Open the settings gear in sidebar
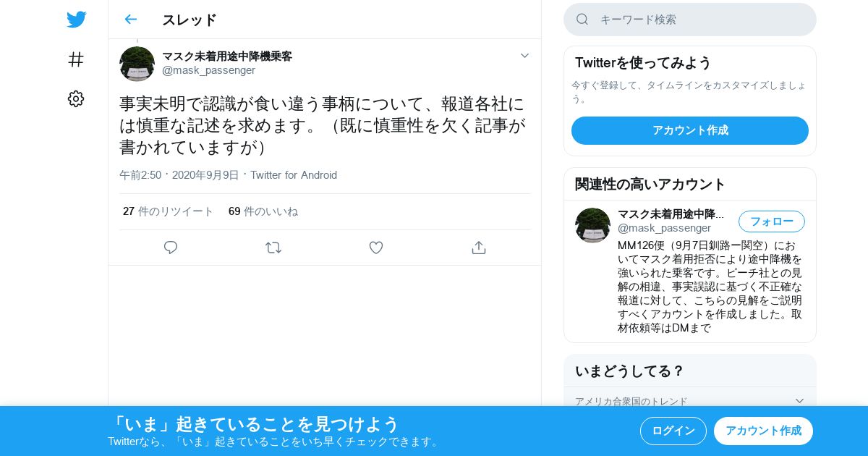Viewport: 868px width, 456px height. pyautogui.click(x=76, y=99)
